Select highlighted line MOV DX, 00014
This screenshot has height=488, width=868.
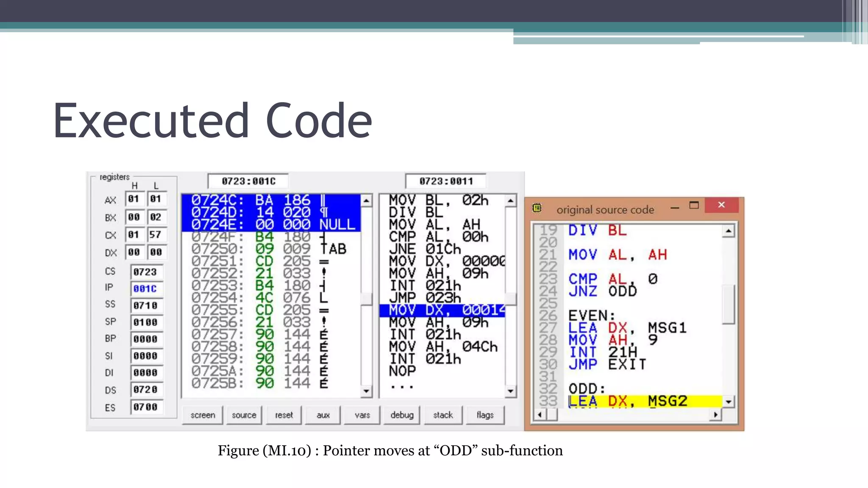442,310
